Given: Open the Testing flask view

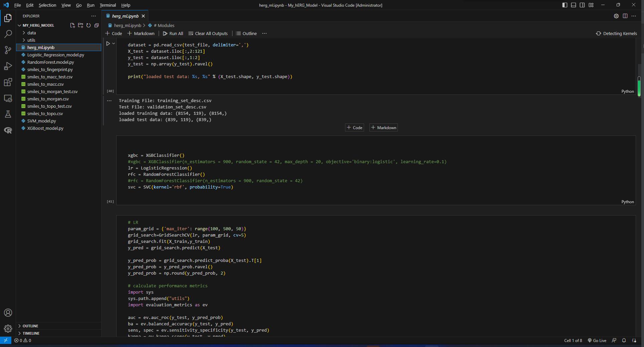Looking at the screenshot, I should tap(8, 114).
